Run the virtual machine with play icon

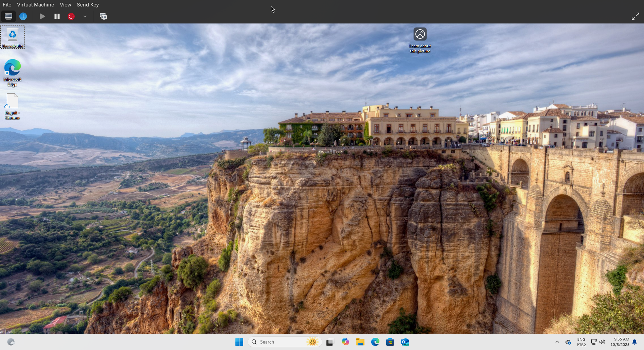pos(42,16)
